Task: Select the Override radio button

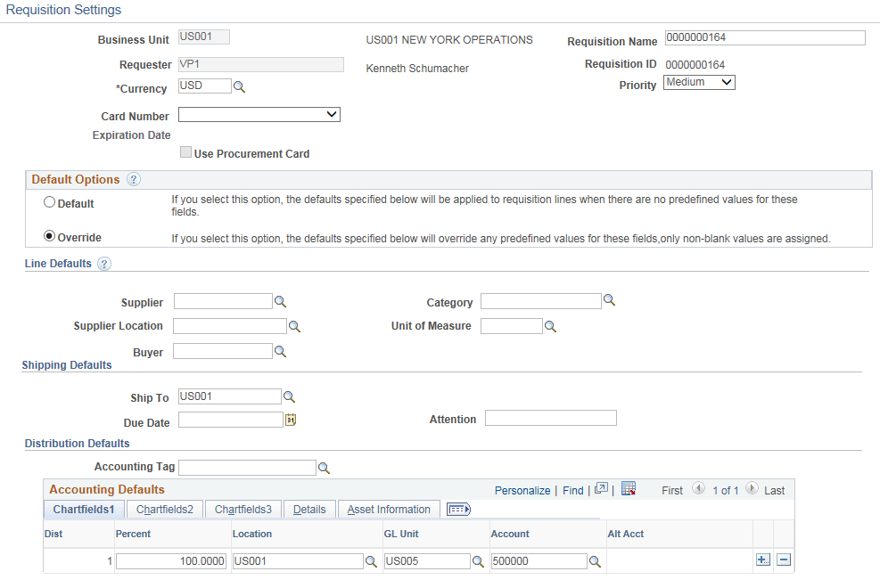Action: pos(49,235)
